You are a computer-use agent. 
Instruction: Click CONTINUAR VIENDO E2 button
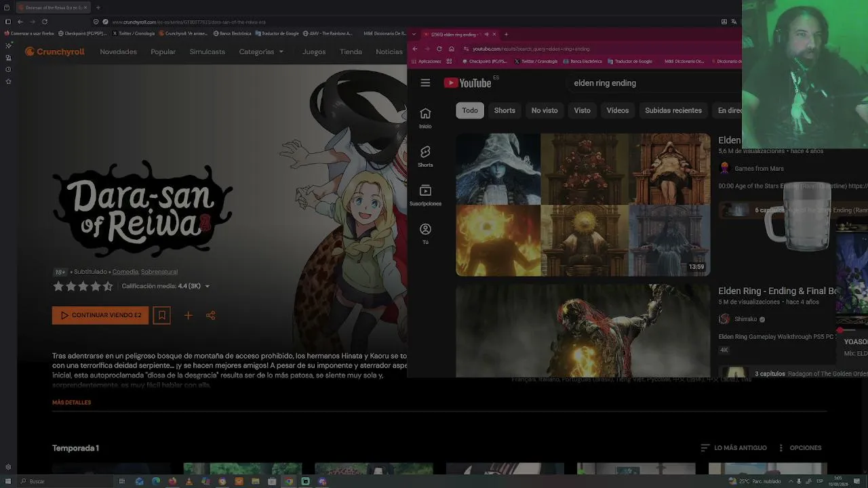100,315
